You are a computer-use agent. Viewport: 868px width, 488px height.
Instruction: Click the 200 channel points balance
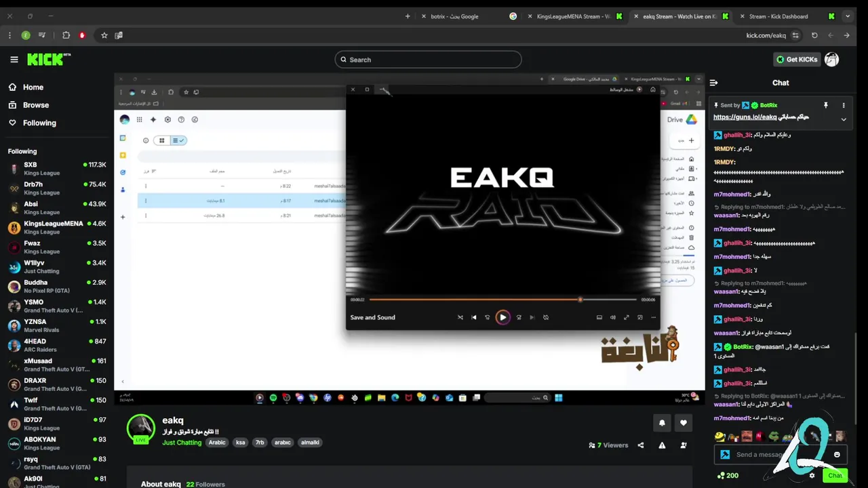(728, 476)
